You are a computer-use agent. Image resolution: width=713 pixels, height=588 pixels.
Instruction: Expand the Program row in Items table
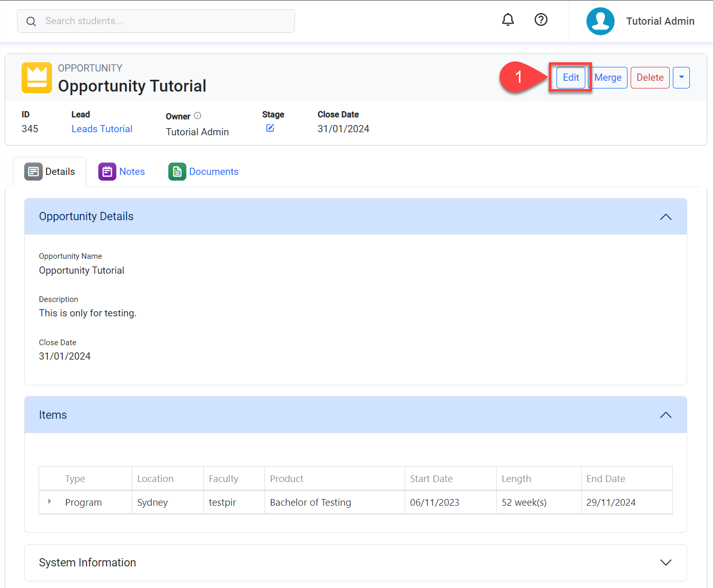click(49, 502)
